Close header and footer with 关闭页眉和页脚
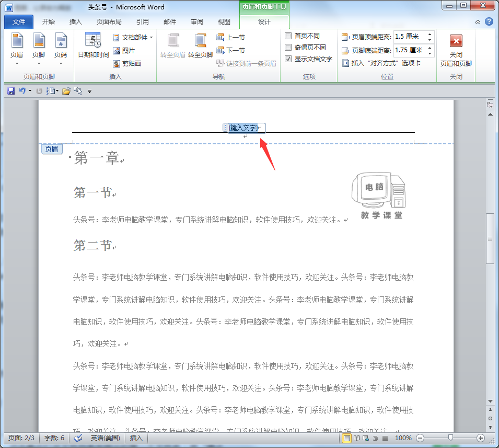Image resolution: width=499 pixels, height=448 pixels. tap(456, 50)
